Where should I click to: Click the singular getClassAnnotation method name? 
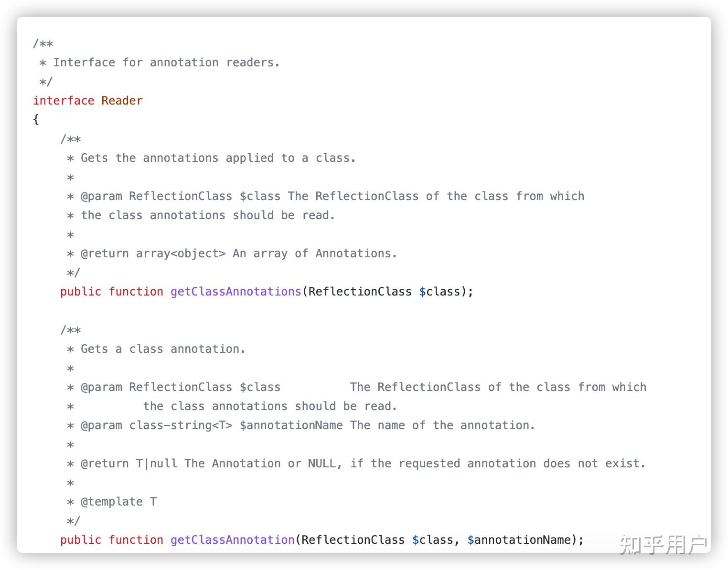[232, 540]
